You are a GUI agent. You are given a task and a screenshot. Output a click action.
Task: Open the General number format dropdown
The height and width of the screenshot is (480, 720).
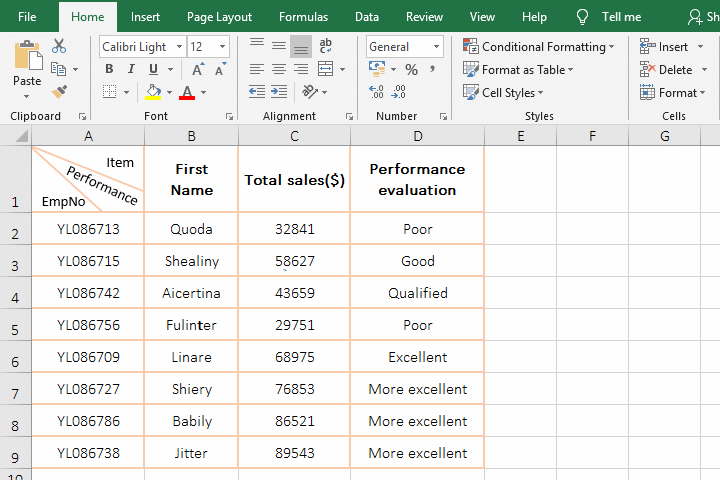437,47
